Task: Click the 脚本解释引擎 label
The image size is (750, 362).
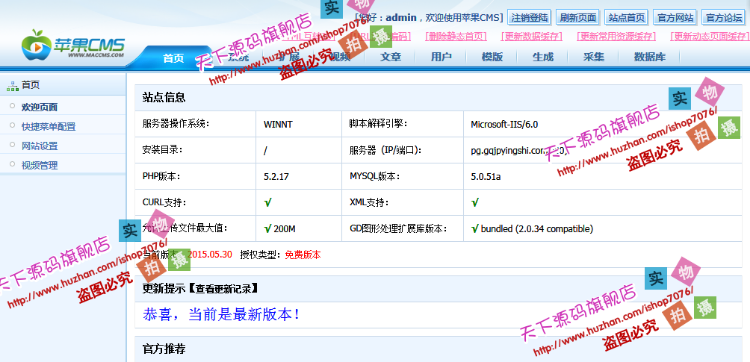Action: [378, 124]
